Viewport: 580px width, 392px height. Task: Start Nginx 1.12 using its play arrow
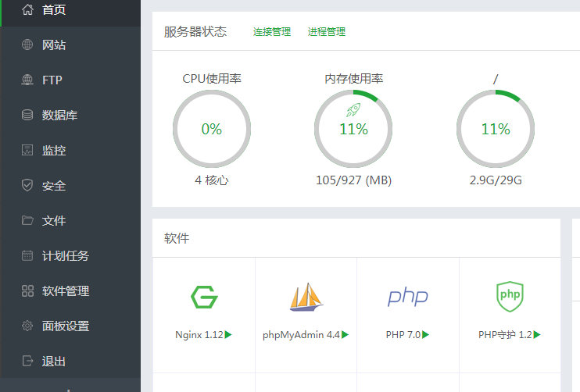(x=229, y=335)
